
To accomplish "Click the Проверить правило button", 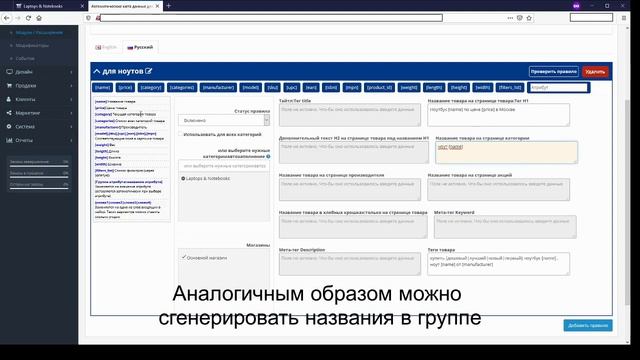I will point(554,71).
